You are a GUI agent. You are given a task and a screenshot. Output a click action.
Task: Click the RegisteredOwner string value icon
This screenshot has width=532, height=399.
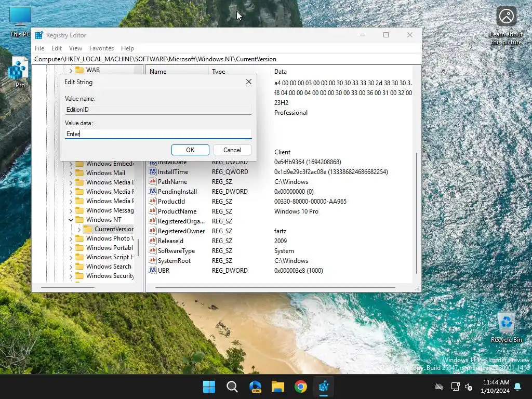point(153,231)
